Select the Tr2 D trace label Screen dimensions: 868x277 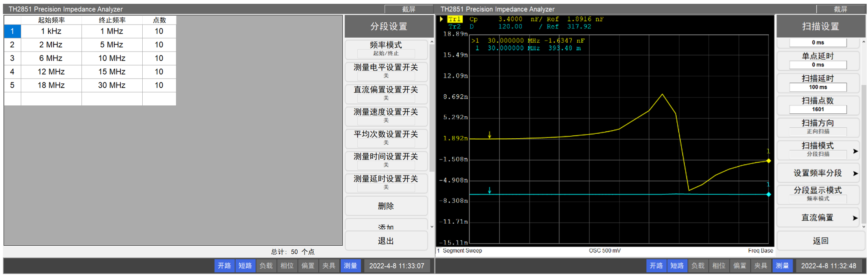click(x=454, y=27)
